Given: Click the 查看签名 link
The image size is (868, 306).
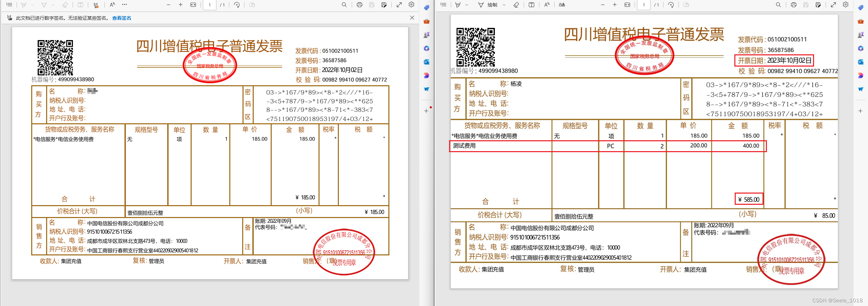Looking at the screenshot, I should (122, 18).
